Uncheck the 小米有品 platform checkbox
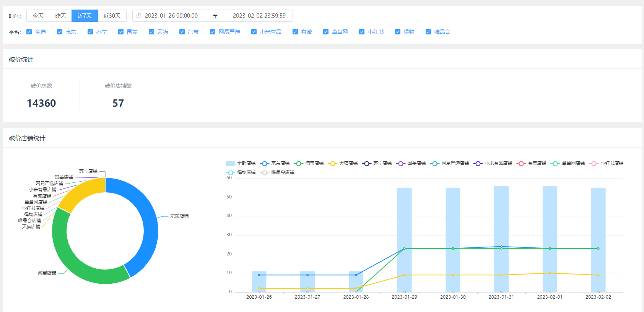 tap(254, 32)
